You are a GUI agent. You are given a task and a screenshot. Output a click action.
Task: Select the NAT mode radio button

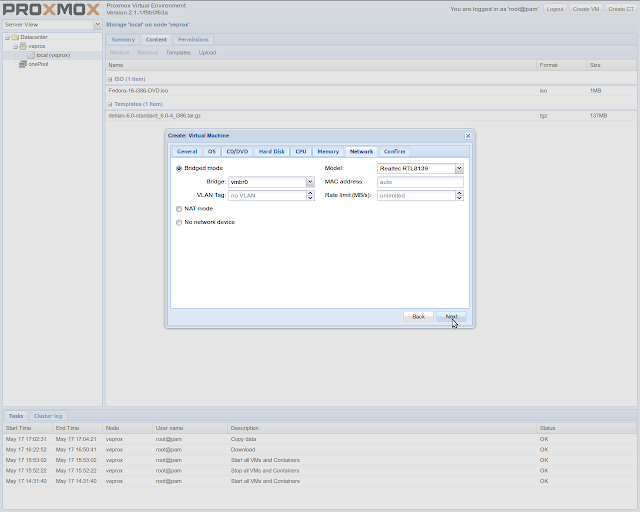coord(179,209)
